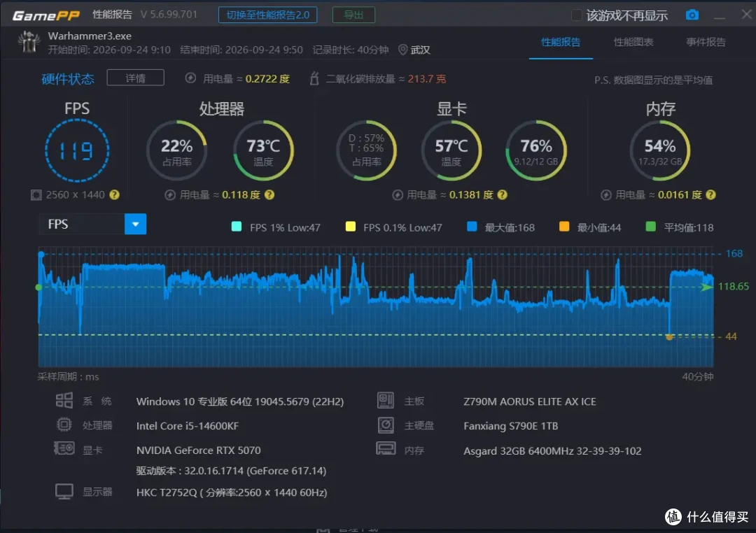Click the blue maximum point on FPS chart
This screenshot has width=756, height=533.
coord(41,254)
